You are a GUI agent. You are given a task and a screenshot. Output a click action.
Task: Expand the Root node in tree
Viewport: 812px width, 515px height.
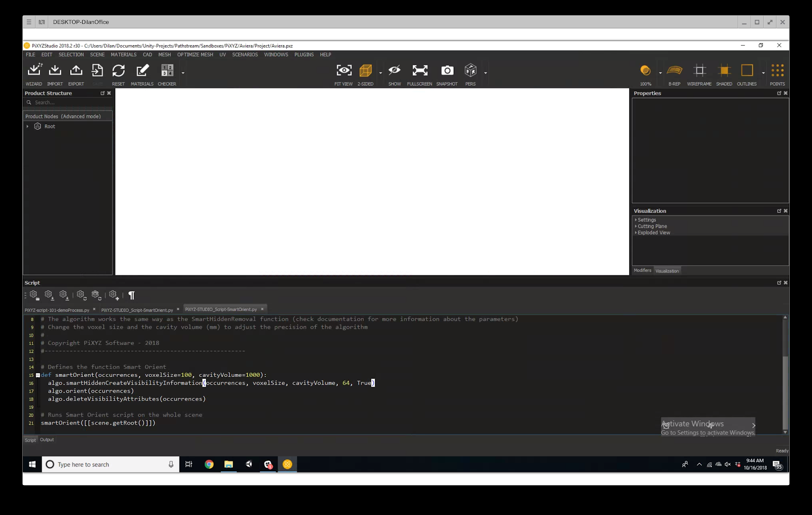(27, 126)
